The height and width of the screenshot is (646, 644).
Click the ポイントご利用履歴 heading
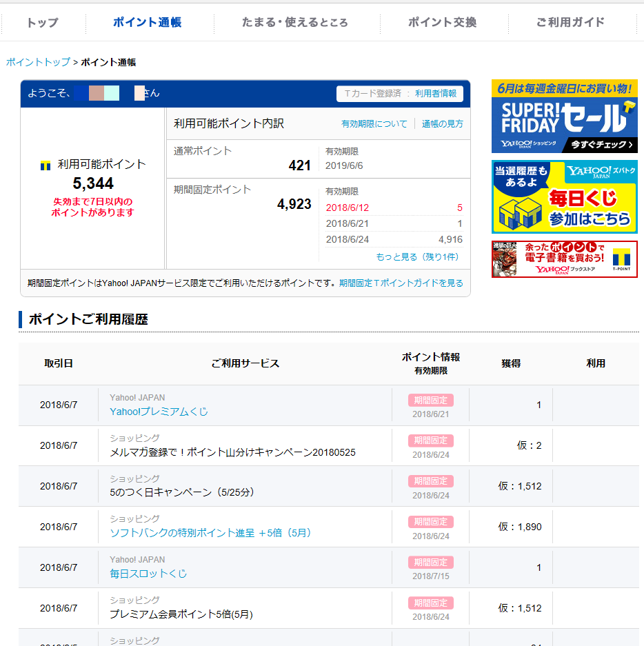click(x=88, y=319)
